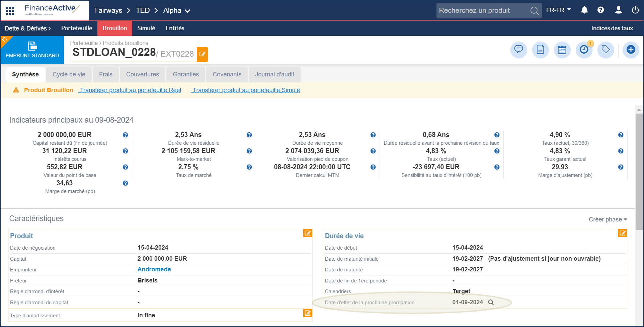Open the user profile icon
The height and width of the screenshot is (327, 644).
click(x=618, y=10)
